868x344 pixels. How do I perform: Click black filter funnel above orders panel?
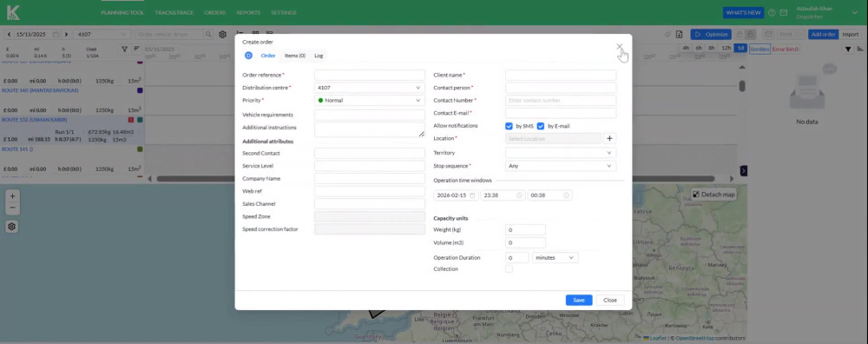[848, 50]
